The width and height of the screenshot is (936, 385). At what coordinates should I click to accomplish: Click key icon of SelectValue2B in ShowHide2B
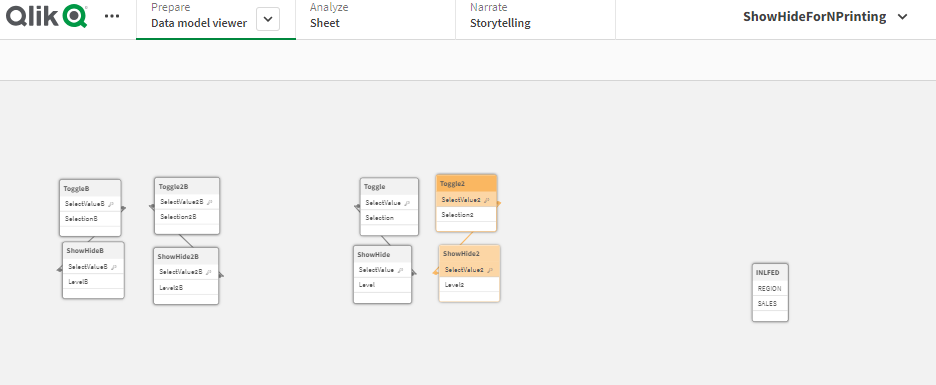pos(209,272)
